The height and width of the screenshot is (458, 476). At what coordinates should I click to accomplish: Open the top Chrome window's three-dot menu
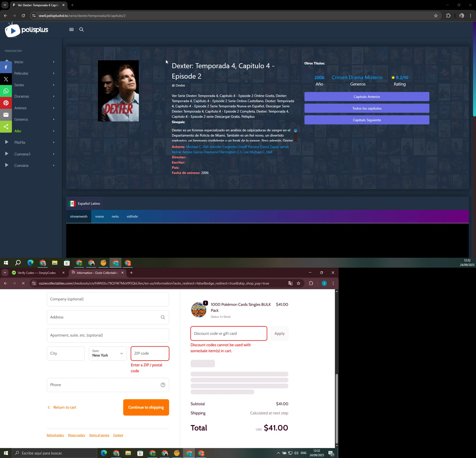[x=471, y=16]
